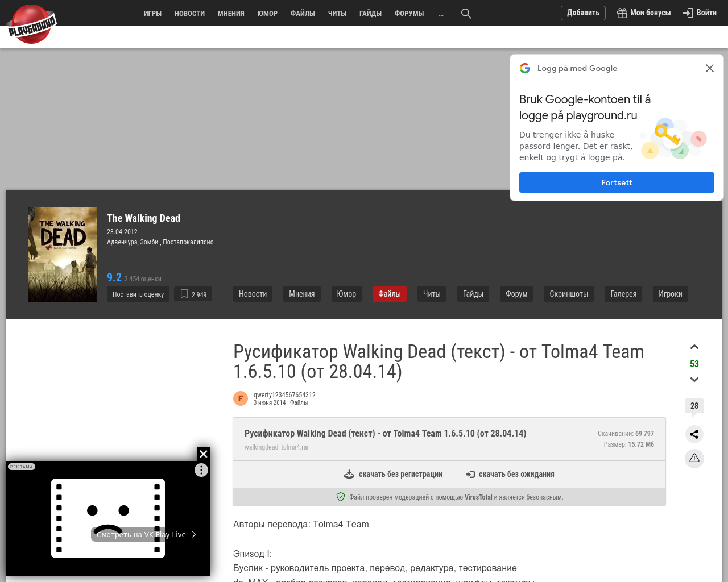Click Файлы category link under author

(299, 402)
